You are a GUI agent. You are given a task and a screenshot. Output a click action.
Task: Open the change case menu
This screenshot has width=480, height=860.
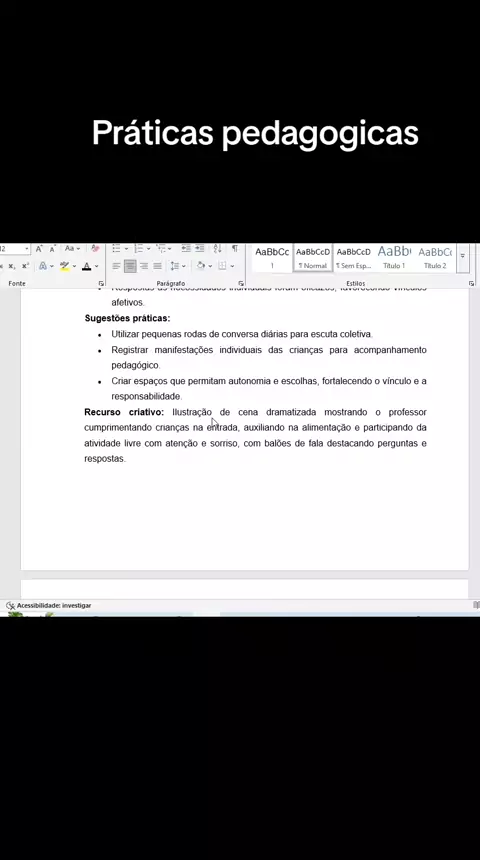tap(72, 249)
